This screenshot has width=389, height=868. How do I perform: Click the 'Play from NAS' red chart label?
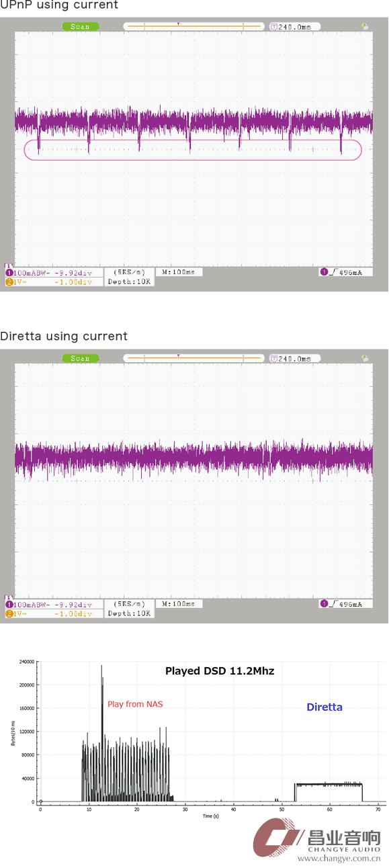tap(135, 704)
